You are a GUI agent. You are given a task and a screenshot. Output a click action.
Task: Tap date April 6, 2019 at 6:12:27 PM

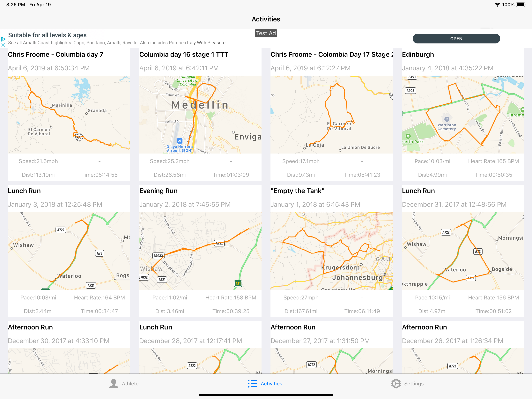310,68
